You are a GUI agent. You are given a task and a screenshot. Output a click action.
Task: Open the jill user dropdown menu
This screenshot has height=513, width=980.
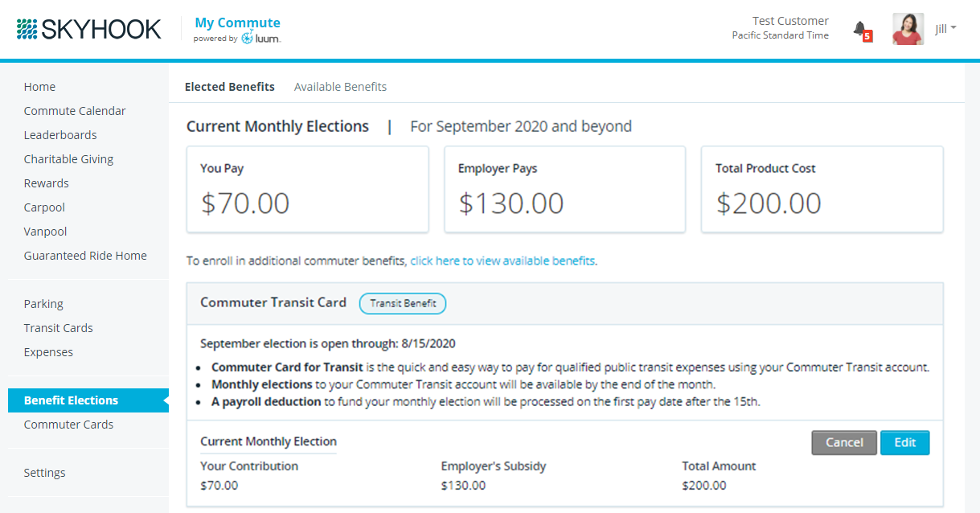click(x=945, y=29)
